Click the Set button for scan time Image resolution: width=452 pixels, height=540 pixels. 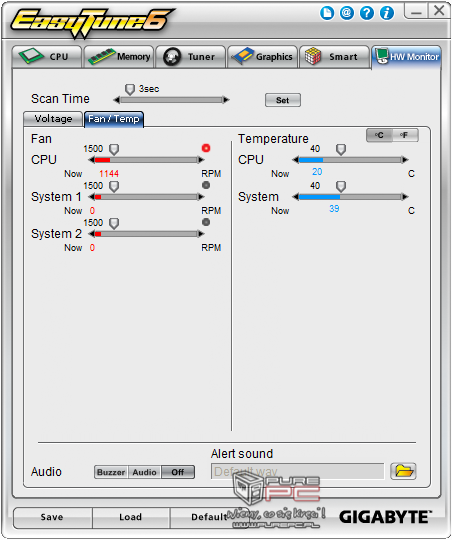282,100
